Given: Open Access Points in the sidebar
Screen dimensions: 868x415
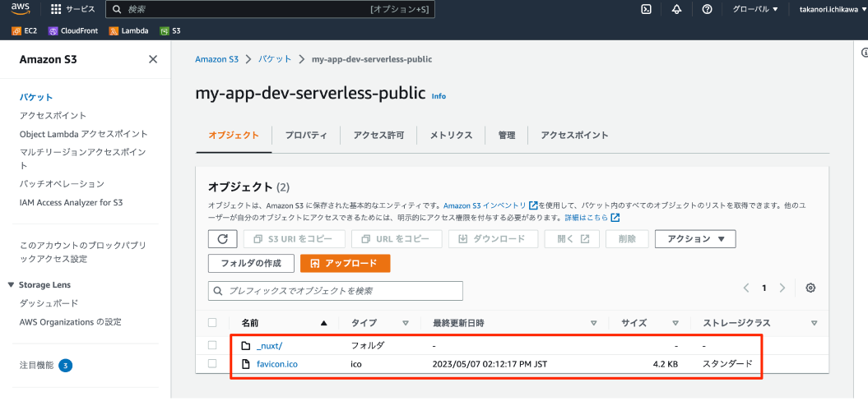Looking at the screenshot, I should 53,116.
